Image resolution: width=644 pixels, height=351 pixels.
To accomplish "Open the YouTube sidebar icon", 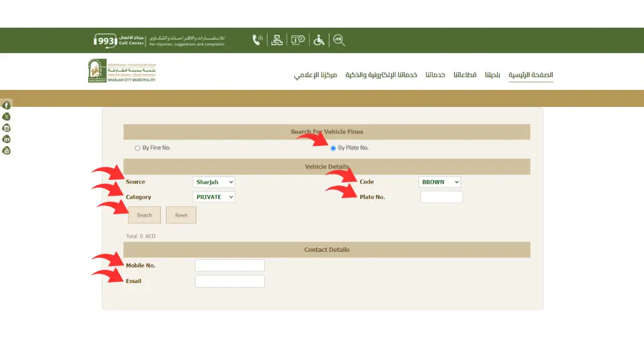I will [6, 150].
